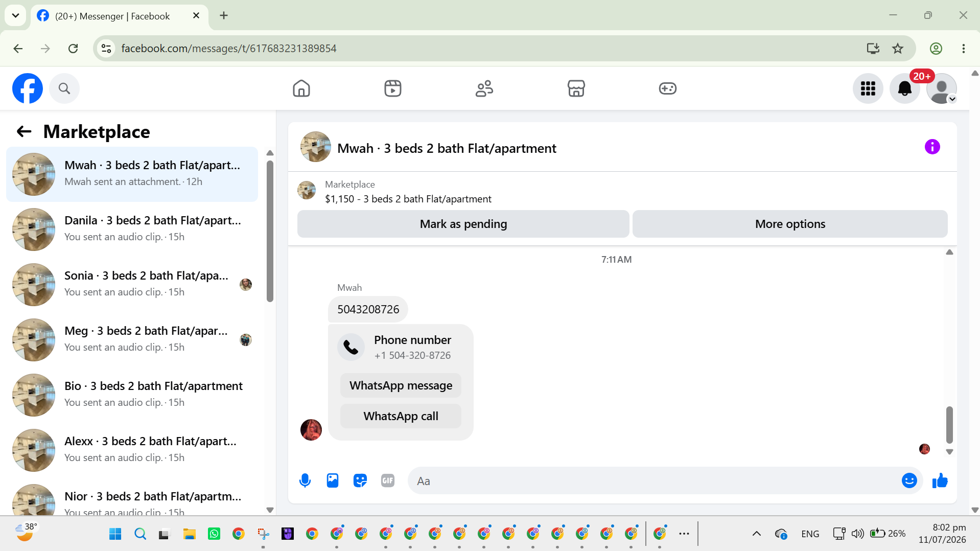Viewport: 980px width, 551px height.
Task: Click the chat list scroll down arrow
Action: (x=270, y=510)
